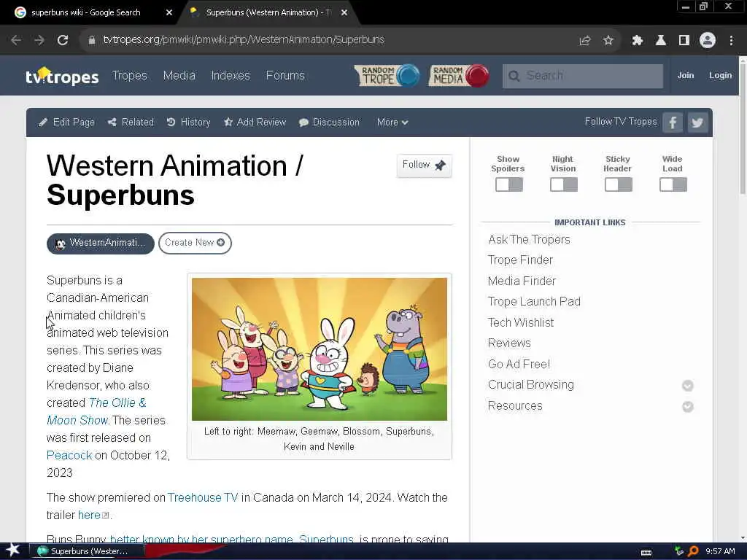Click the site lock icon in address bar
Image resolution: width=747 pixels, height=560 pixels.
(91, 40)
